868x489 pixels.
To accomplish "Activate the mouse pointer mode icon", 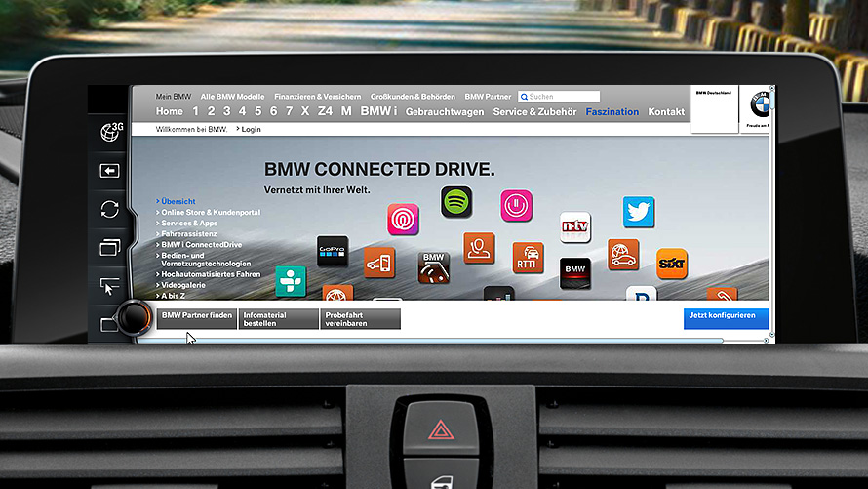I will coord(109,286).
